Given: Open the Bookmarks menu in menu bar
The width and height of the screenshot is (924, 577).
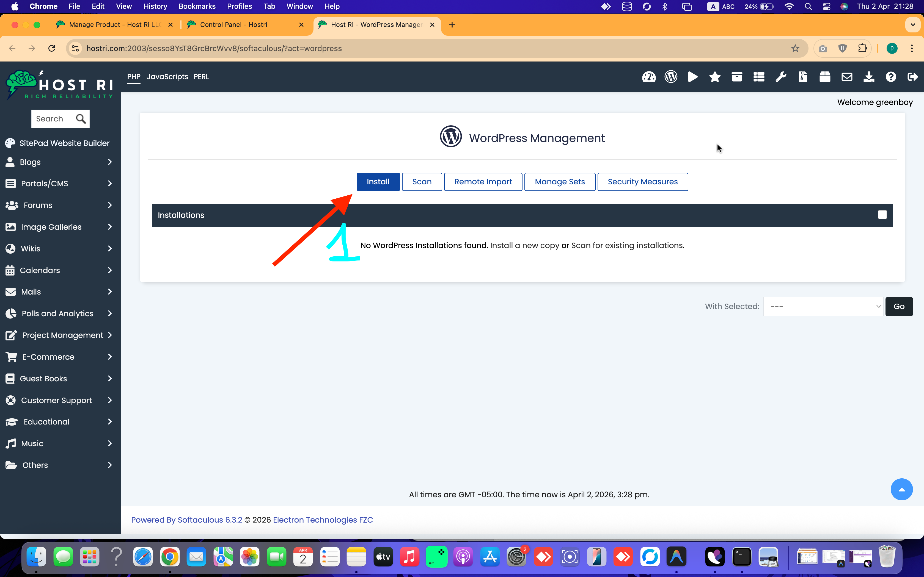Looking at the screenshot, I should 197,7.
